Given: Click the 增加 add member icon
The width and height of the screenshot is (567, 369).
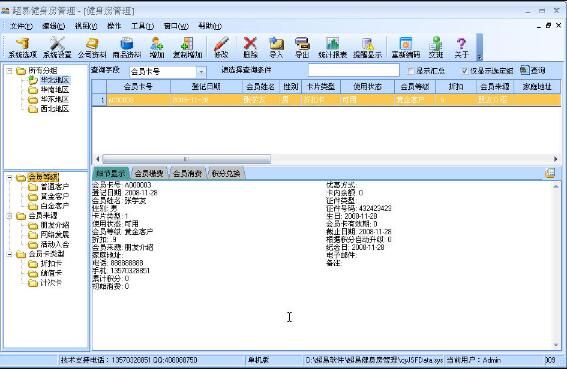Looking at the screenshot, I should coord(157,48).
